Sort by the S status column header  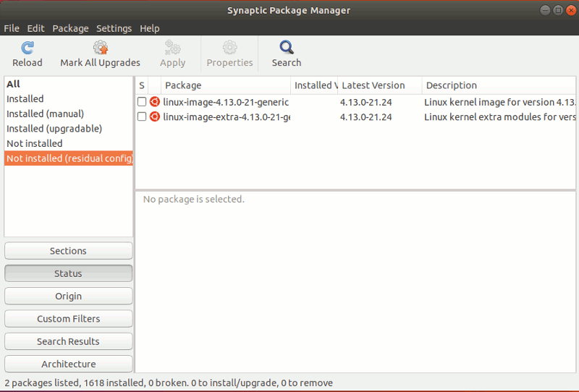tap(142, 85)
